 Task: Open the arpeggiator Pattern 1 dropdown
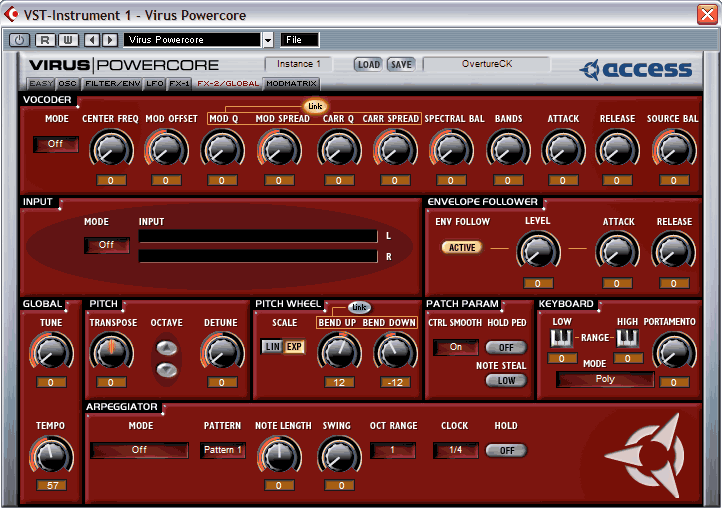pos(223,450)
